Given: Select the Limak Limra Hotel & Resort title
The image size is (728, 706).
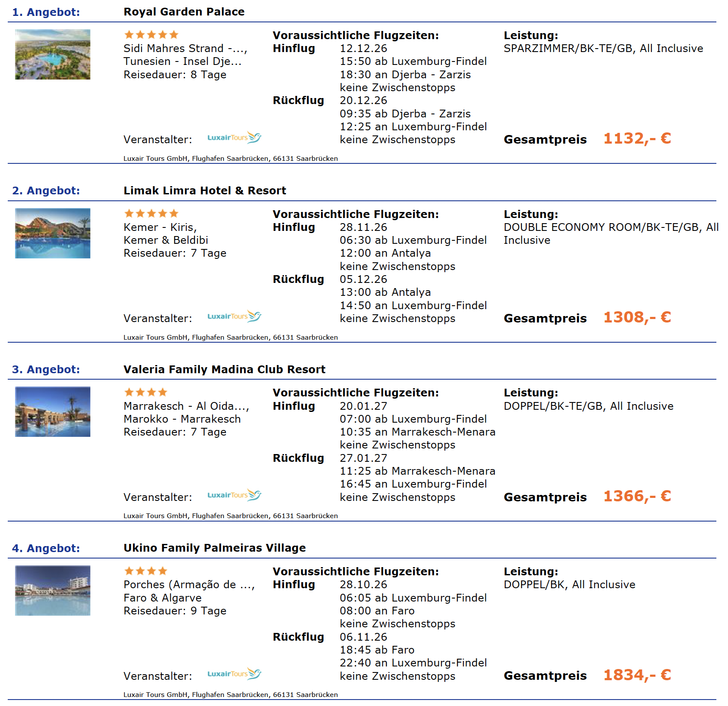Looking at the screenshot, I should click(x=205, y=190).
